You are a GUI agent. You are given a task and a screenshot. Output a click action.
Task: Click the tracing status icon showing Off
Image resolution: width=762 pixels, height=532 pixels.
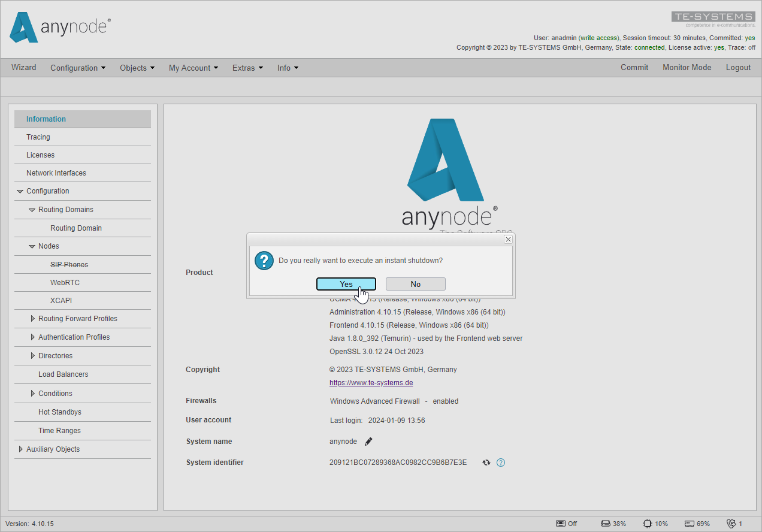pos(561,523)
